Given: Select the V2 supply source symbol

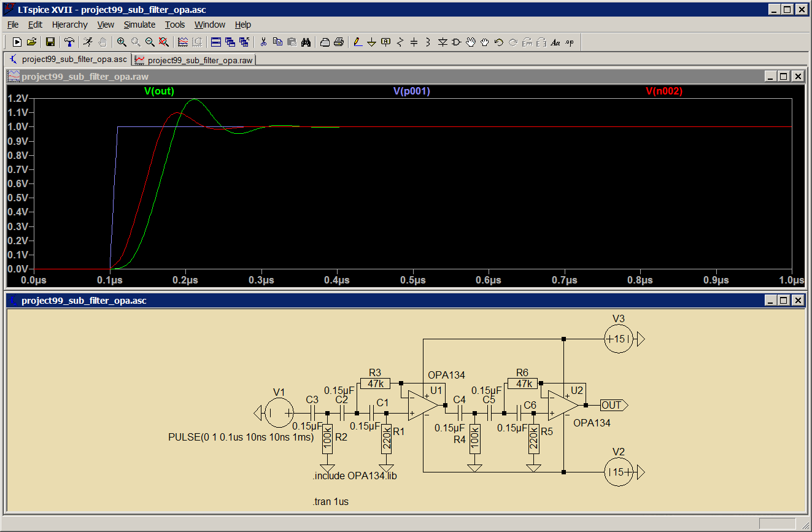Looking at the screenshot, I should [619, 472].
